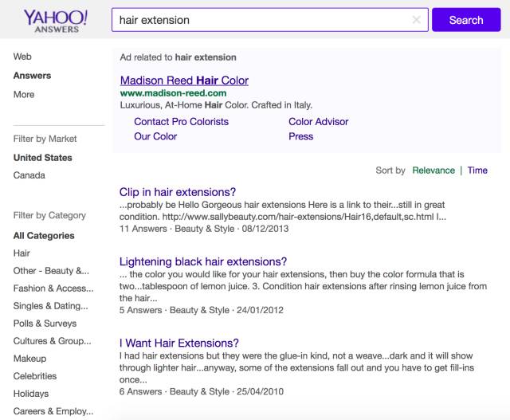Select the Polls & Surveys category
This screenshot has height=420, width=510.
tap(45, 324)
